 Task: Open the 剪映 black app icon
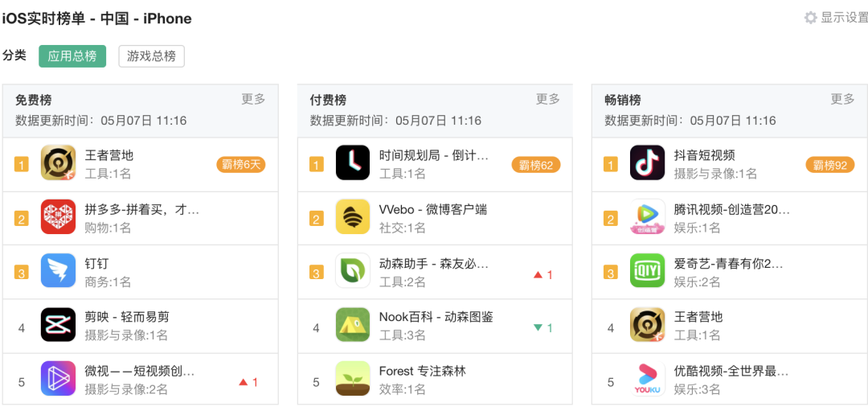58,325
